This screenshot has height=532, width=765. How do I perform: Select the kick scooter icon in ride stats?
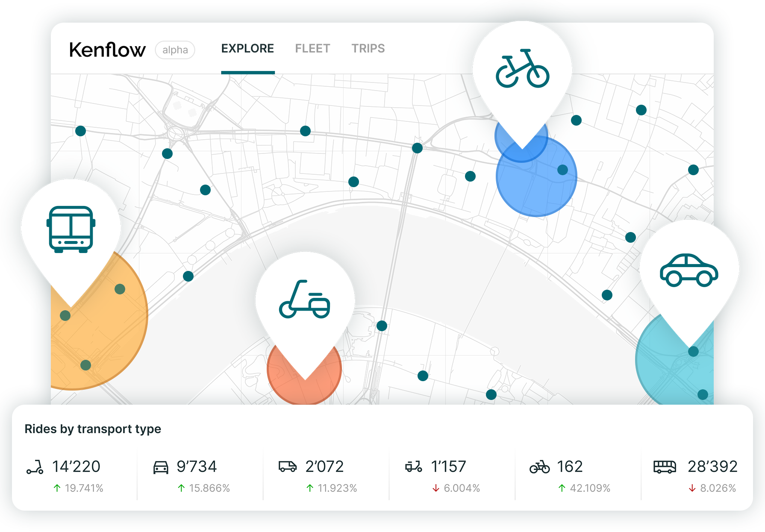click(x=35, y=467)
